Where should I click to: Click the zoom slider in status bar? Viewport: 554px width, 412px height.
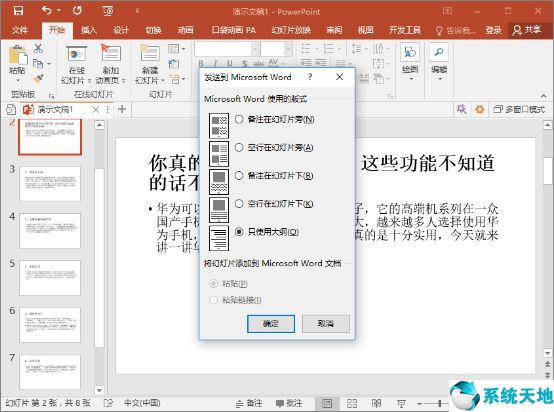click(x=439, y=403)
